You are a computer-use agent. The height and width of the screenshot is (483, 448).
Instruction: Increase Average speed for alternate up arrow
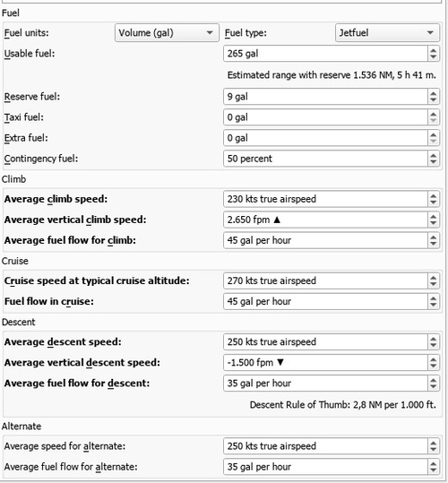click(x=434, y=443)
